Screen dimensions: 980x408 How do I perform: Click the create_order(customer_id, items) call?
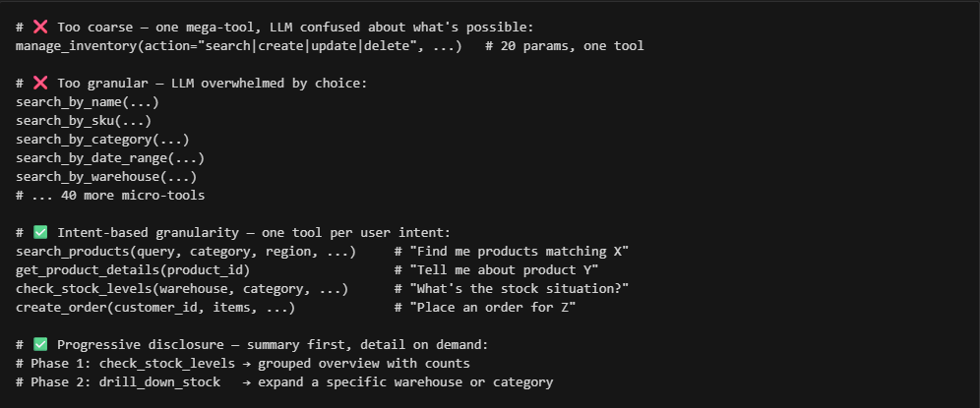coord(155,308)
